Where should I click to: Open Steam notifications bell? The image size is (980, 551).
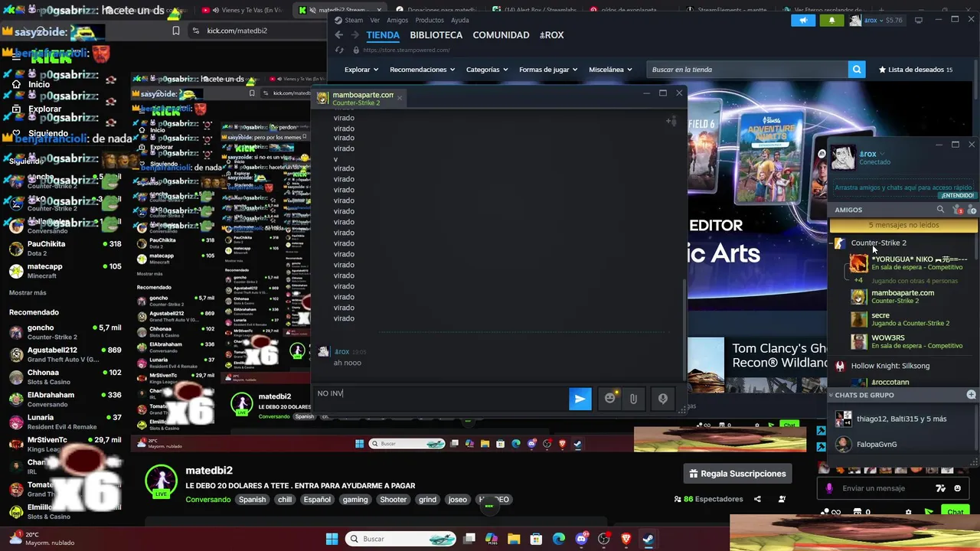831,20
